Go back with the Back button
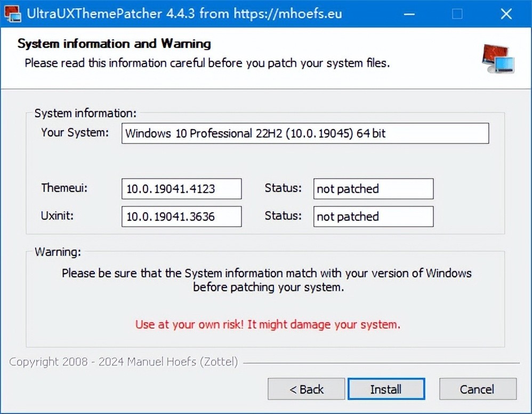The width and height of the screenshot is (532, 414). [x=307, y=389]
